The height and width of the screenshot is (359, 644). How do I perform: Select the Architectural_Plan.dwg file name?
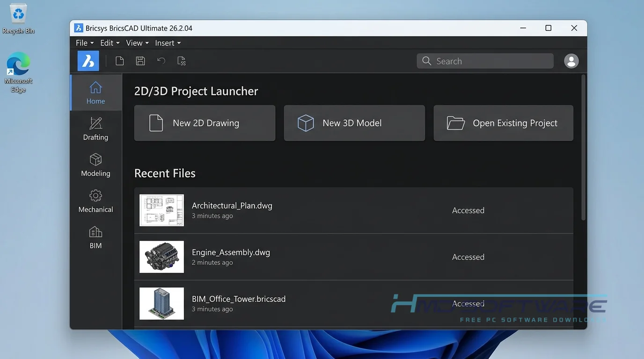[x=232, y=206]
